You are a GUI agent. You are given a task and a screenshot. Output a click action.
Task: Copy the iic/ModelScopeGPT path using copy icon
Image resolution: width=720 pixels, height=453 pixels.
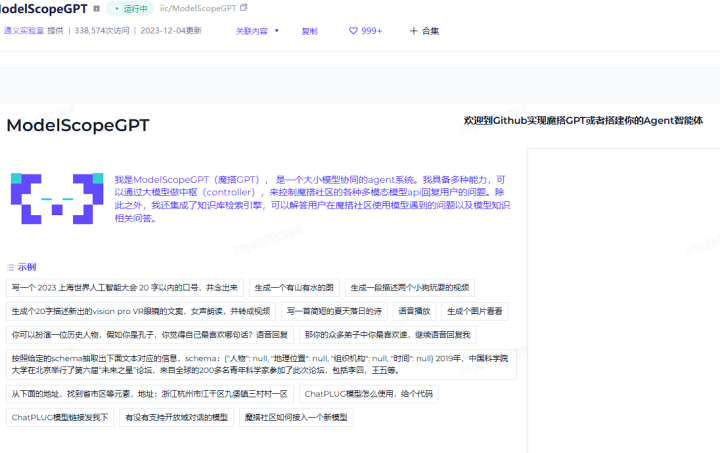[x=244, y=8]
